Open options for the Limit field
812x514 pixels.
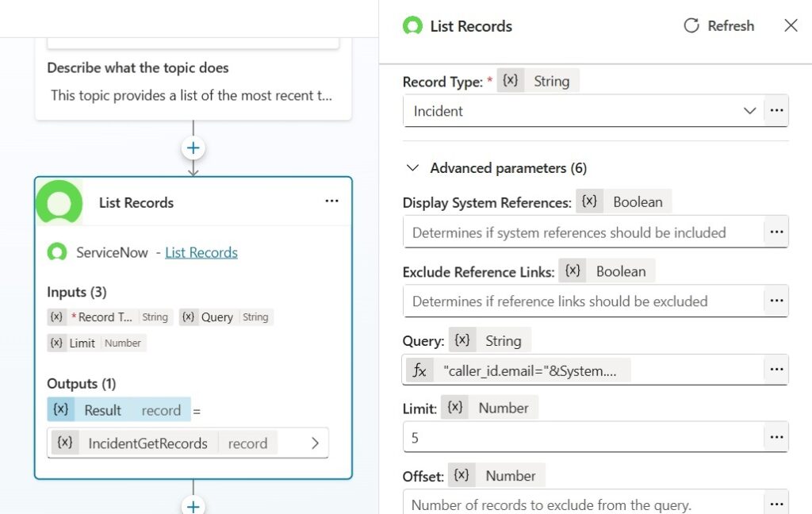click(776, 437)
